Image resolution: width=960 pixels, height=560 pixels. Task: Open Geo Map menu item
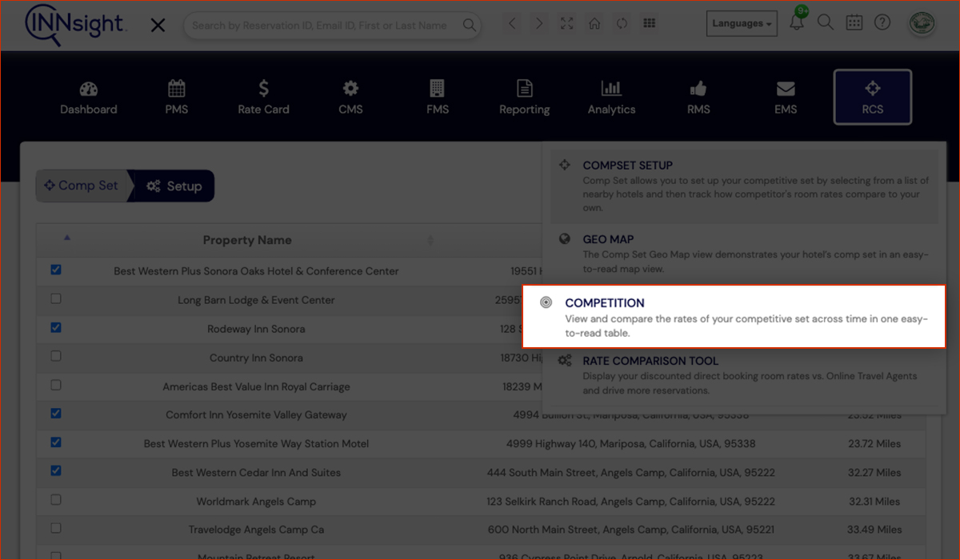point(744,254)
